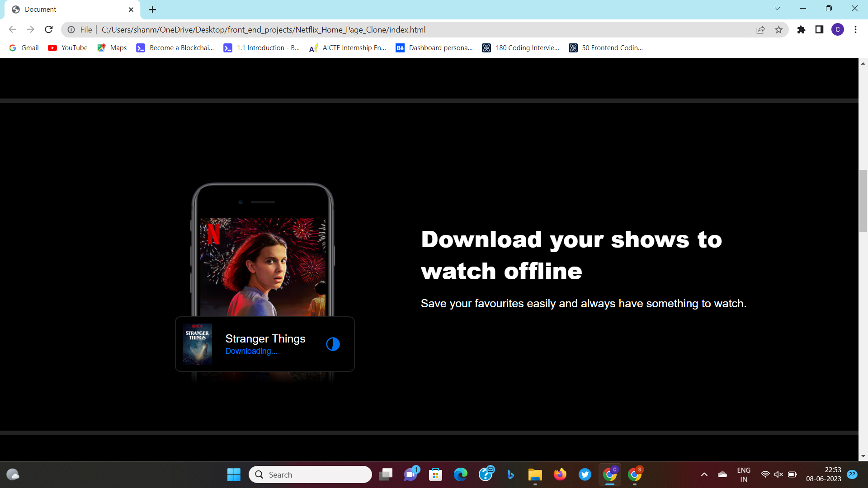Open Microsoft Store from taskbar
The height and width of the screenshot is (488, 868).
click(x=435, y=474)
